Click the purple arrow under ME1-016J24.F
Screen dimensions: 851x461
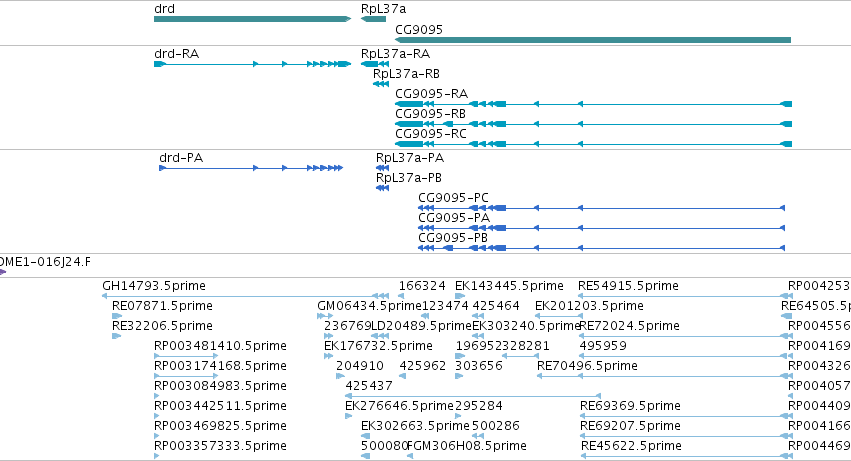3,272
